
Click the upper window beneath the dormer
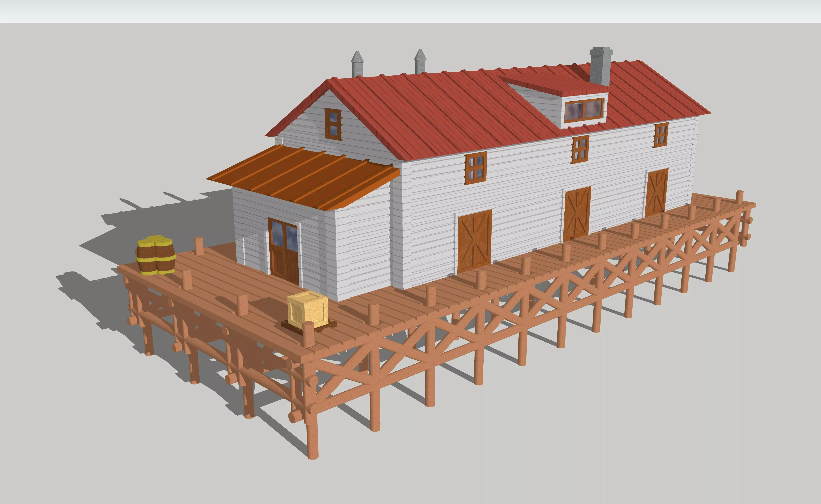[580, 149]
